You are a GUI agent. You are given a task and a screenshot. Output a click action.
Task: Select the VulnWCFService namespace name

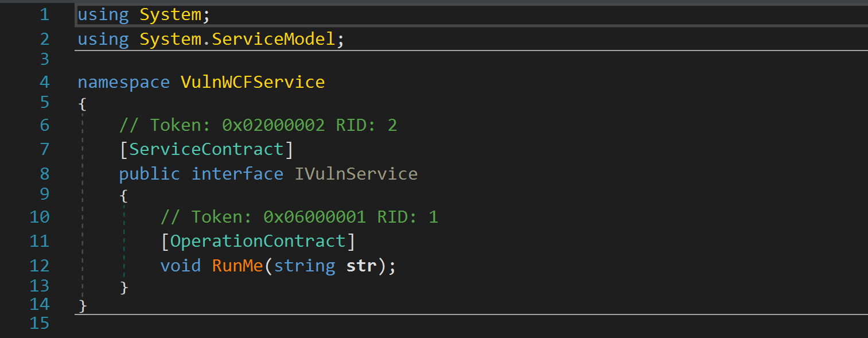coord(253,82)
